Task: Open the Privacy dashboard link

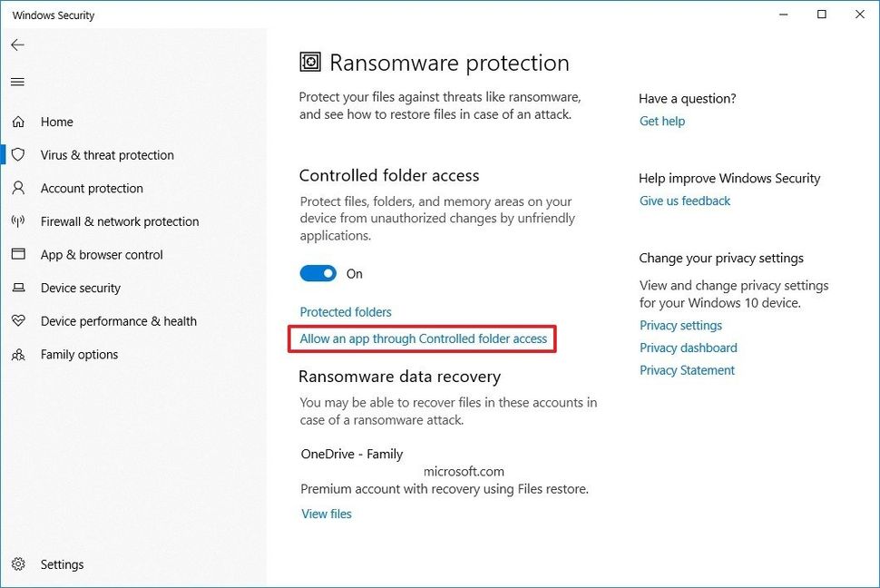Action: pyautogui.click(x=688, y=348)
